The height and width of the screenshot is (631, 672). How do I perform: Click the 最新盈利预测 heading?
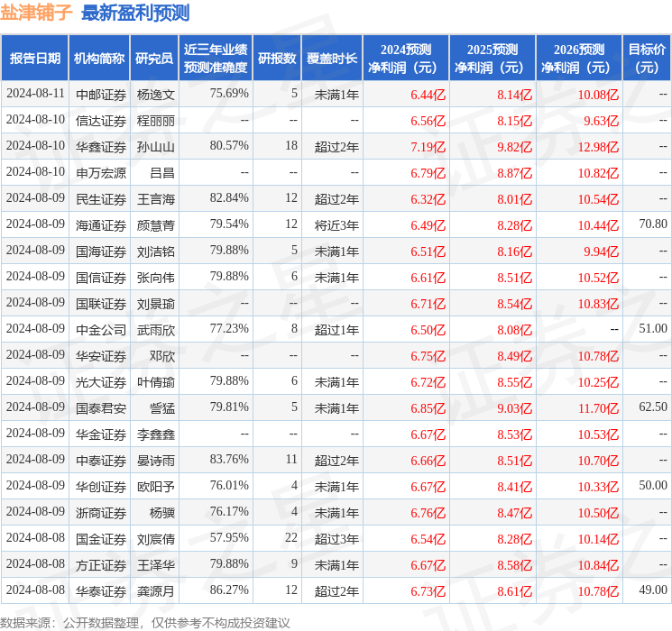click(x=135, y=13)
